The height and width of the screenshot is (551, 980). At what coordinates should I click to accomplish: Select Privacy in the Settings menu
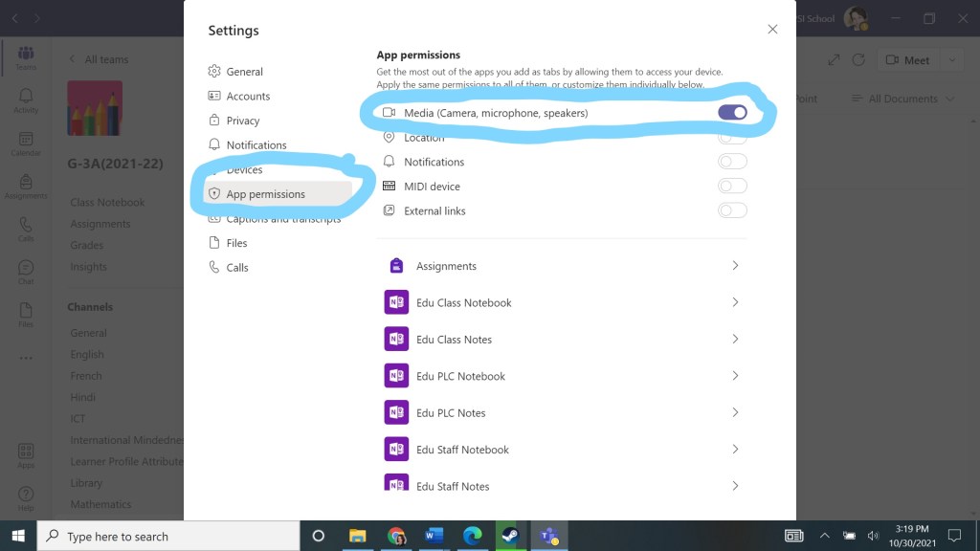coord(242,121)
